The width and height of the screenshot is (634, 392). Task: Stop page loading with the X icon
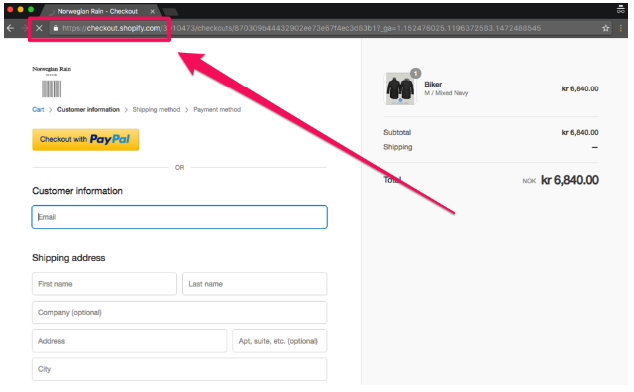(x=39, y=28)
